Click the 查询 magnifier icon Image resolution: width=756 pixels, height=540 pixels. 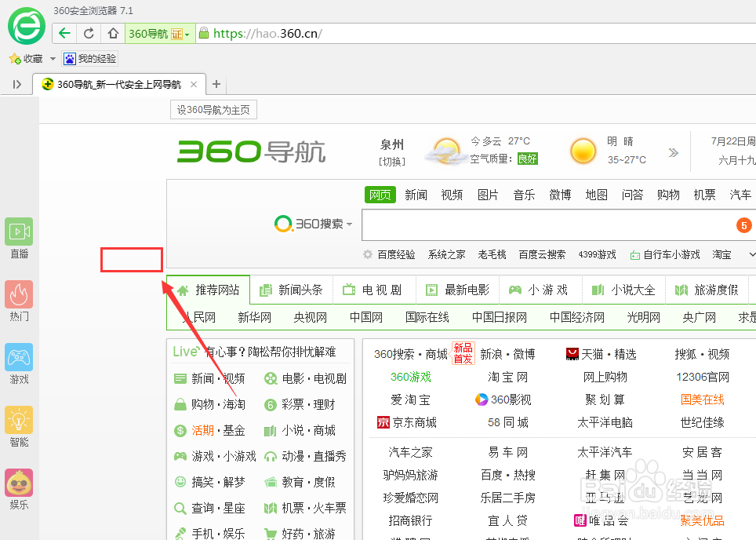(180, 508)
